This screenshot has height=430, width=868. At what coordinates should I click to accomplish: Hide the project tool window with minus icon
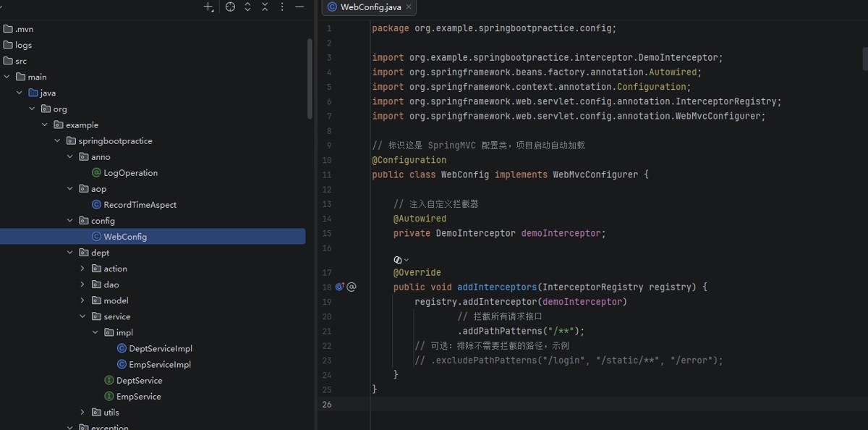[x=299, y=7]
